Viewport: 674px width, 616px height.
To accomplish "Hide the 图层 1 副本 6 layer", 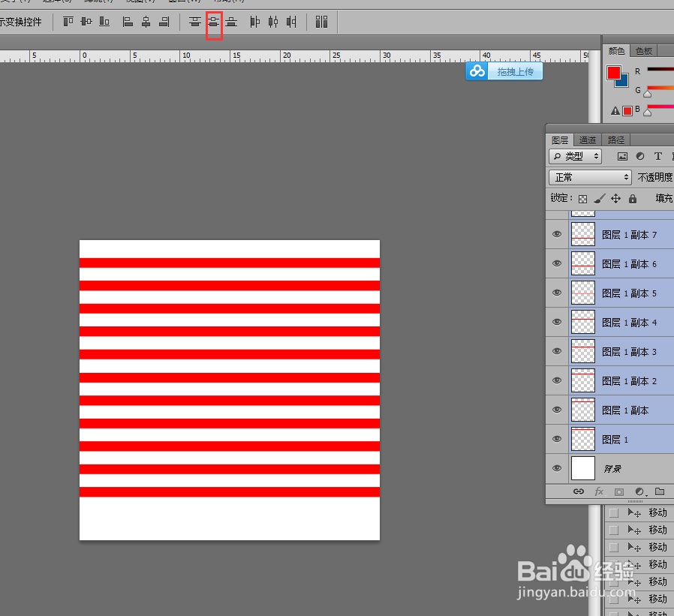I will pyautogui.click(x=557, y=263).
